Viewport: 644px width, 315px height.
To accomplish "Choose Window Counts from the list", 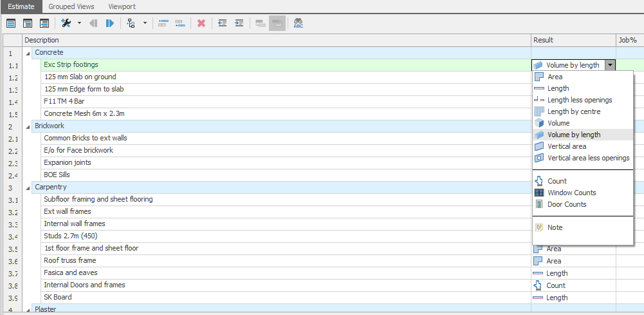I will click(571, 193).
